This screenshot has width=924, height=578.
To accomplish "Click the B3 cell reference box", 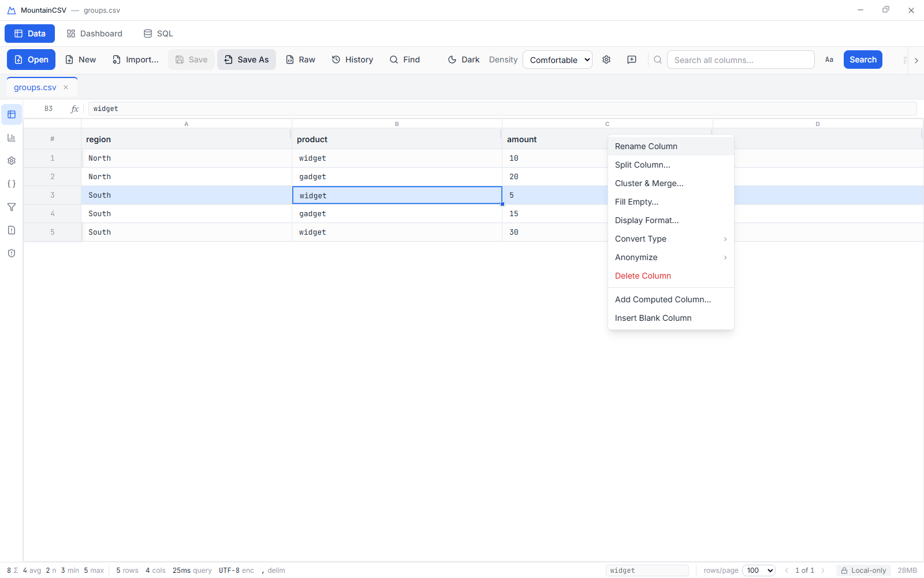I will coord(49,109).
